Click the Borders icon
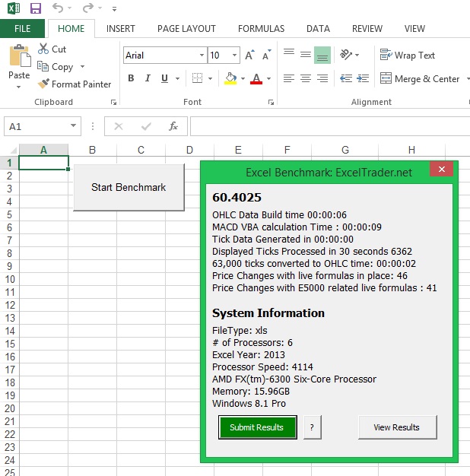This screenshot has height=476, width=470. point(197,78)
